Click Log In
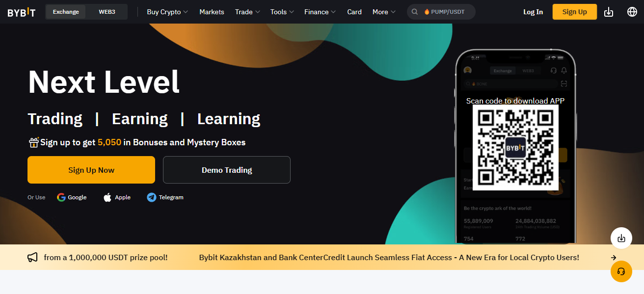The height and width of the screenshot is (294, 644). (x=533, y=12)
